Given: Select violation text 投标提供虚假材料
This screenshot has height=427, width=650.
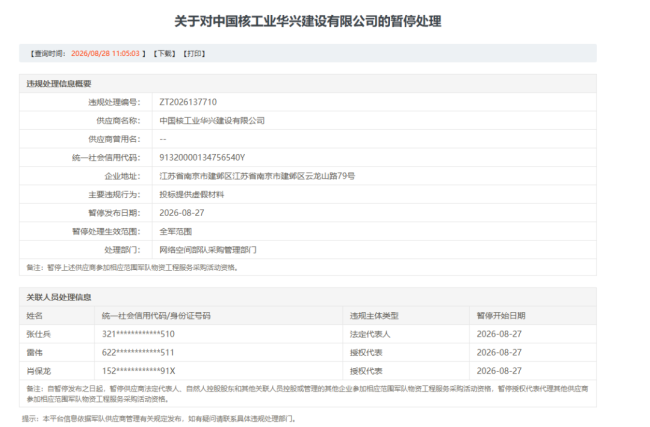Looking at the screenshot, I should point(192,194).
